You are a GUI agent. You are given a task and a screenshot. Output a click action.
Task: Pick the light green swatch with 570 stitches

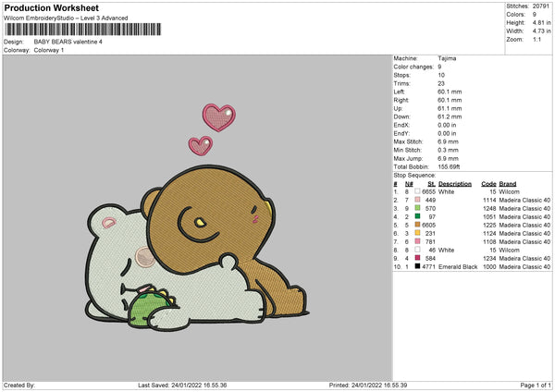click(x=418, y=208)
